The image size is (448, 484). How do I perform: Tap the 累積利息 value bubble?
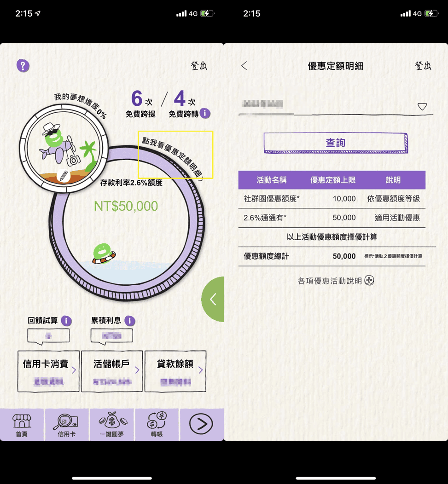click(x=112, y=336)
